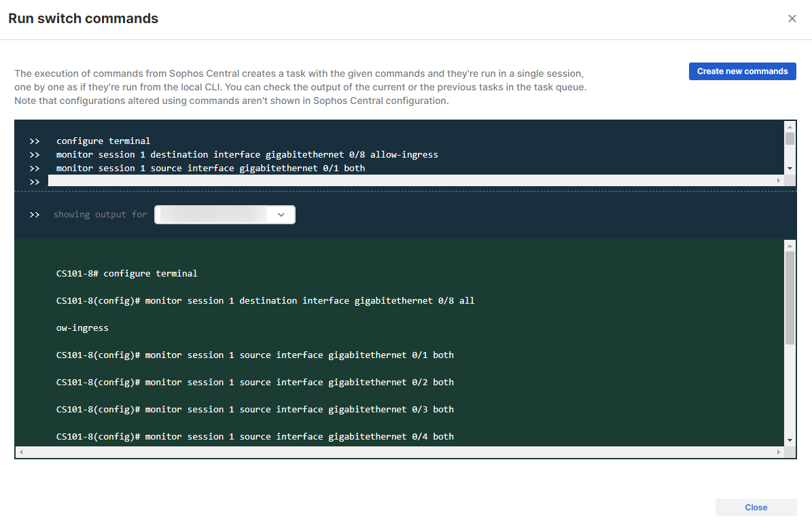Click the 'ow-ingress' wrapped output line
This screenshot has height=532, width=812.
[82, 327]
